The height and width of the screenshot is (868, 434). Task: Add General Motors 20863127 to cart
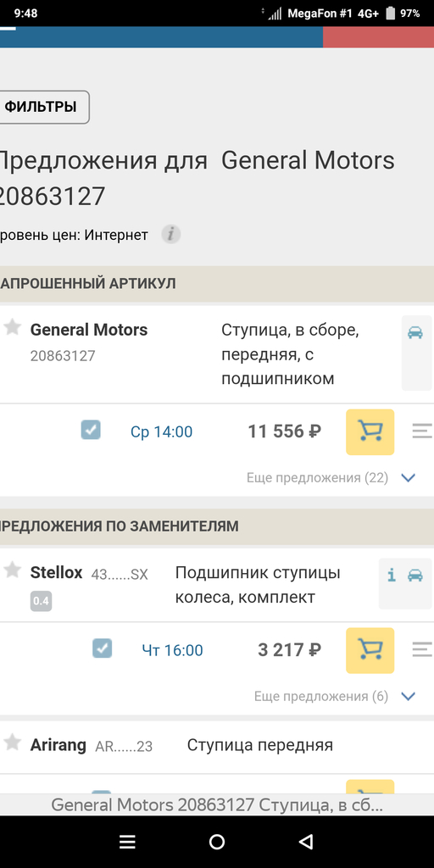(370, 431)
